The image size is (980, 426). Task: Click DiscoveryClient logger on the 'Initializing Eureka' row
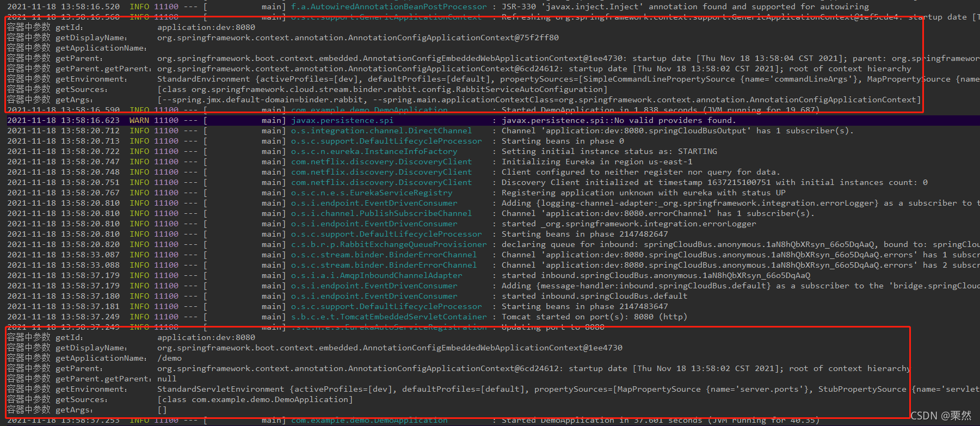381,162
